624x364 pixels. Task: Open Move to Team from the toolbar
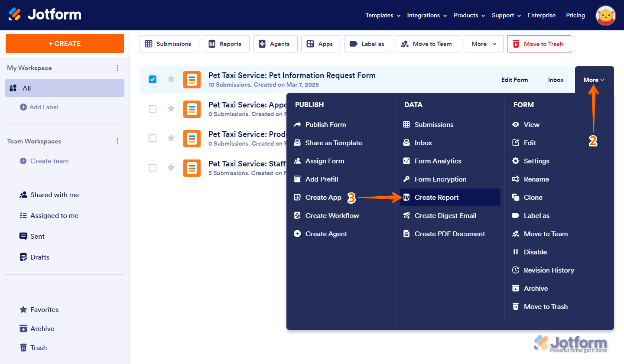(428, 43)
